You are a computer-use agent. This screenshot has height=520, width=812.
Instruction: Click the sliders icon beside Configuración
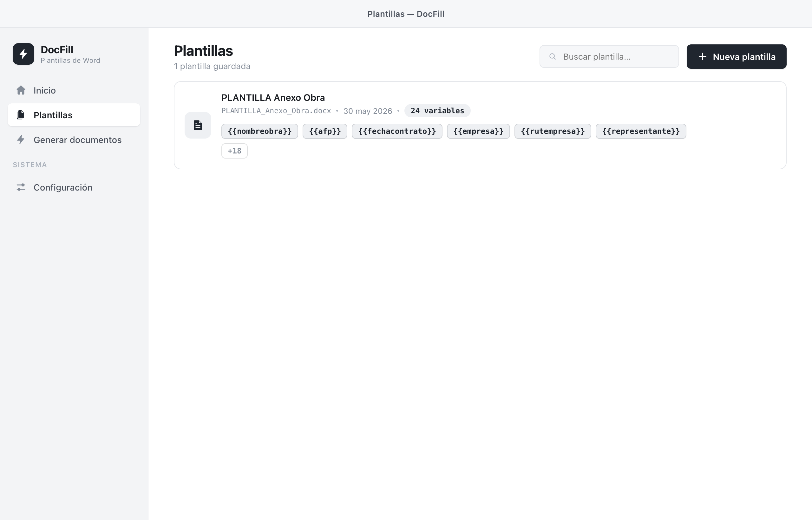pos(21,187)
